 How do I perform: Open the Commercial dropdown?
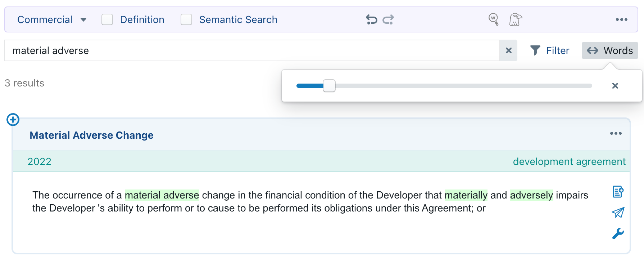[52, 19]
